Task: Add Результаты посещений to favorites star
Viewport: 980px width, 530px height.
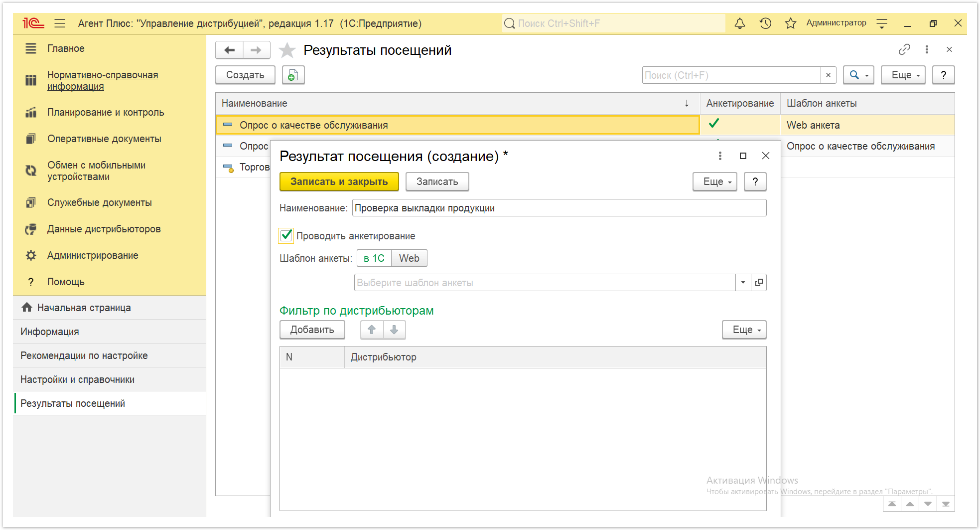Action: [x=287, y=50]
